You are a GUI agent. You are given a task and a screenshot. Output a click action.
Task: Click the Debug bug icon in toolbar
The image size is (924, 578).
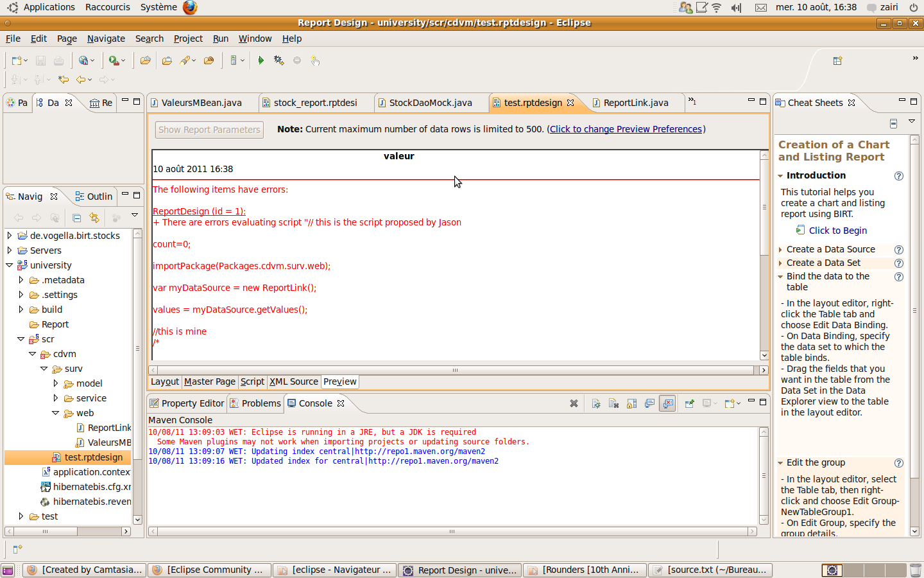(278, 60)
